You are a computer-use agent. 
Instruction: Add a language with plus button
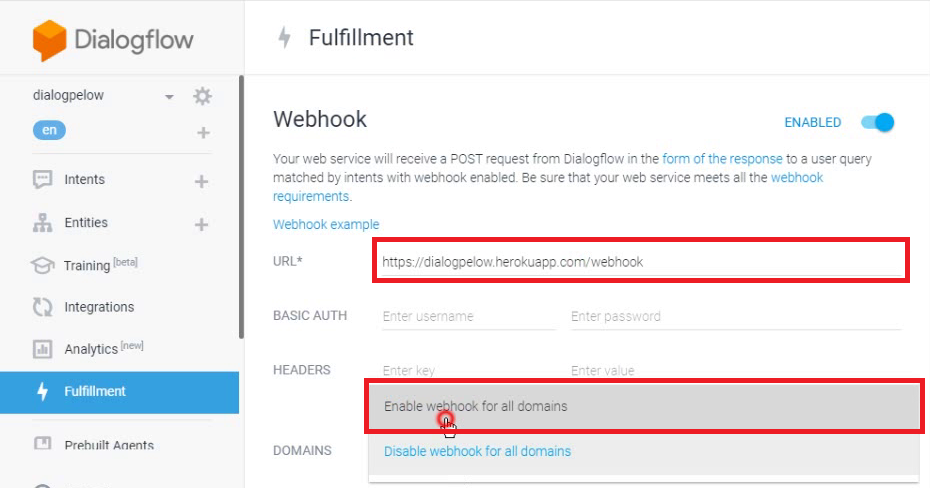click(203, 132)
